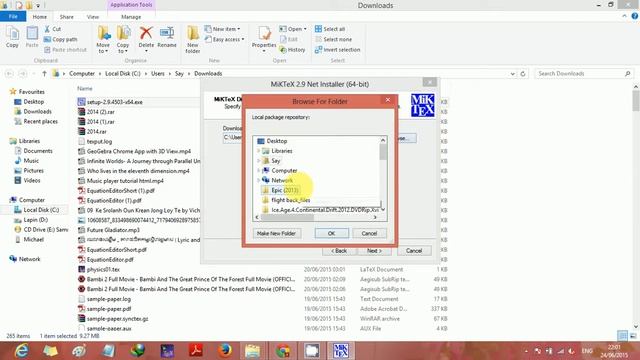Switch to the View ribbon tab
Image resolution: width=640 pixels, height=360 pixels.
[93, 17]
